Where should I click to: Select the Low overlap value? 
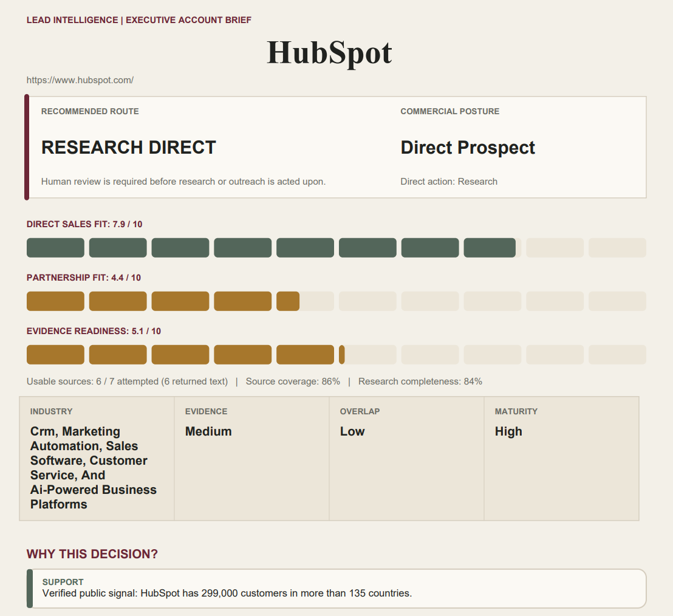352,431
